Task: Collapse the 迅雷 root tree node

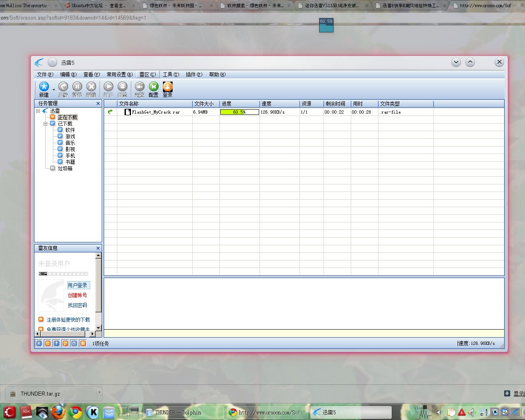Action: pos(38,111)
